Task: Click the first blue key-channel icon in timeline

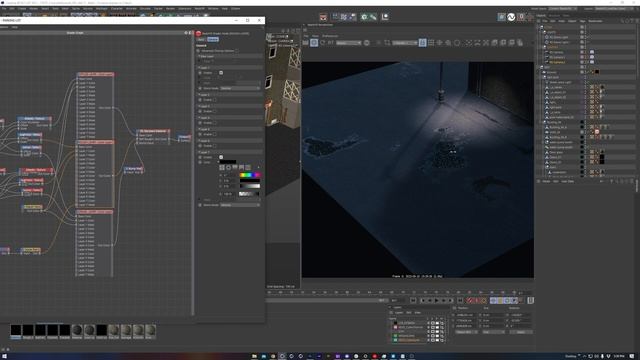Action: pyautogui.click(x=493, y=300)
